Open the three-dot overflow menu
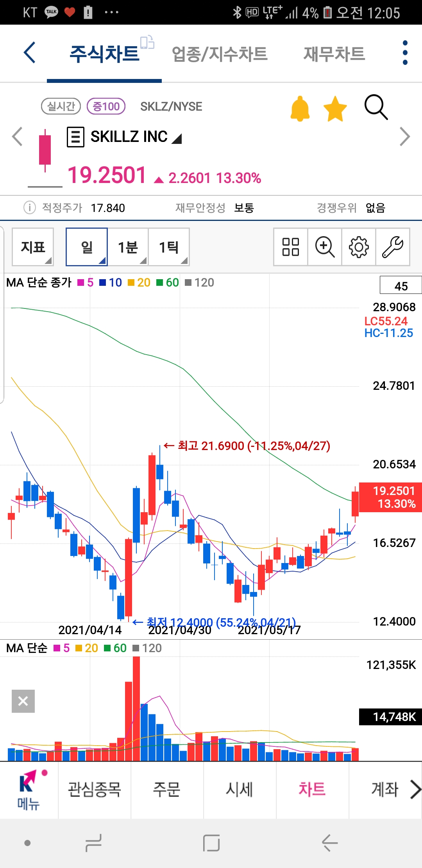Screen dimensions: 422x868 [405, 52]
